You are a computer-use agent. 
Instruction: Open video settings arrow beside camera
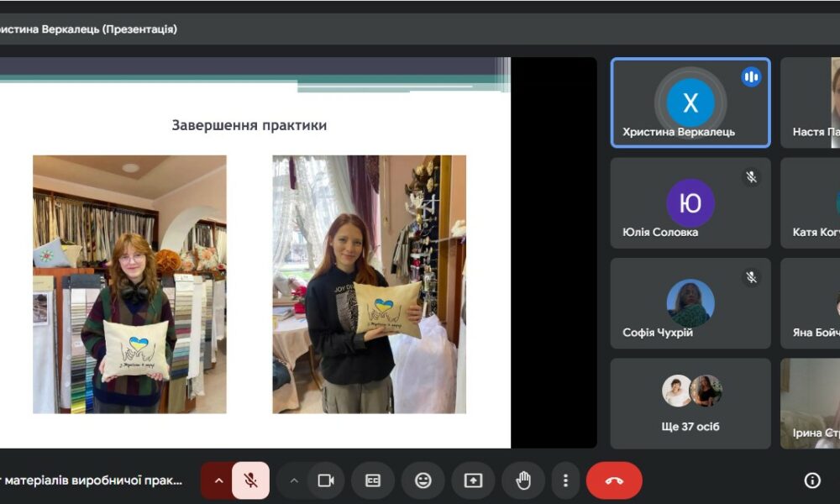(x=294, y=480)
